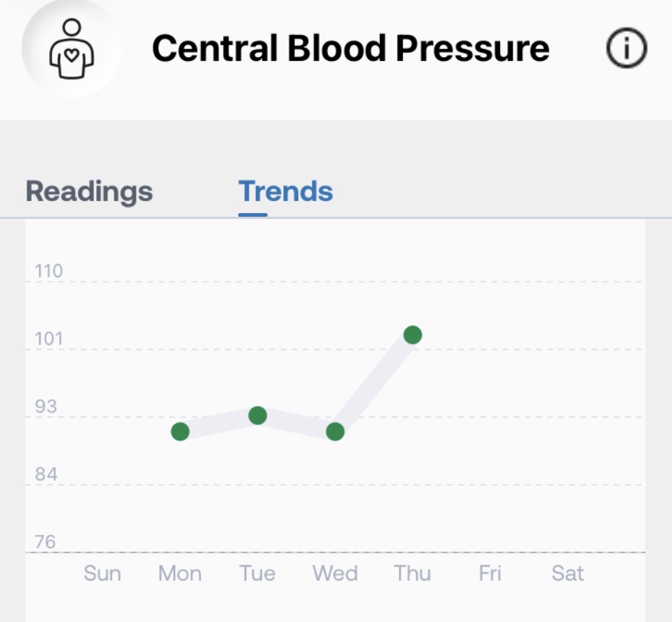This screenshot has height=622, width=672.
Task: Click the Sun day label
Action: (102, 574)
